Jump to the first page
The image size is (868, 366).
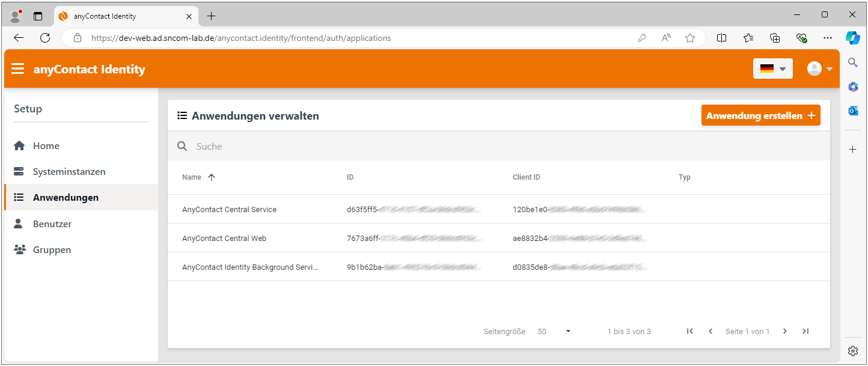click(690, 331)
